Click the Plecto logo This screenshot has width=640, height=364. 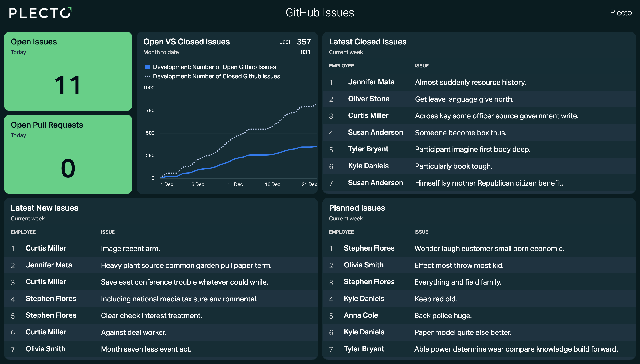[x=40, y=13]
